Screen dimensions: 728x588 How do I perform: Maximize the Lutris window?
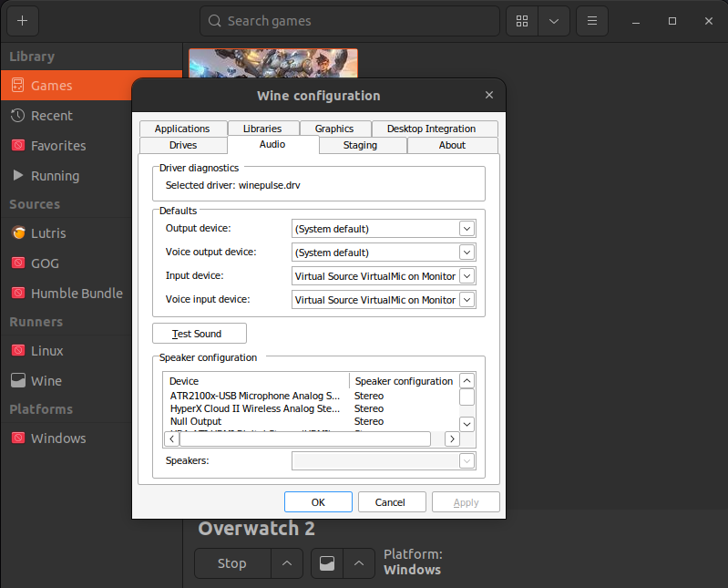[672, 21]
